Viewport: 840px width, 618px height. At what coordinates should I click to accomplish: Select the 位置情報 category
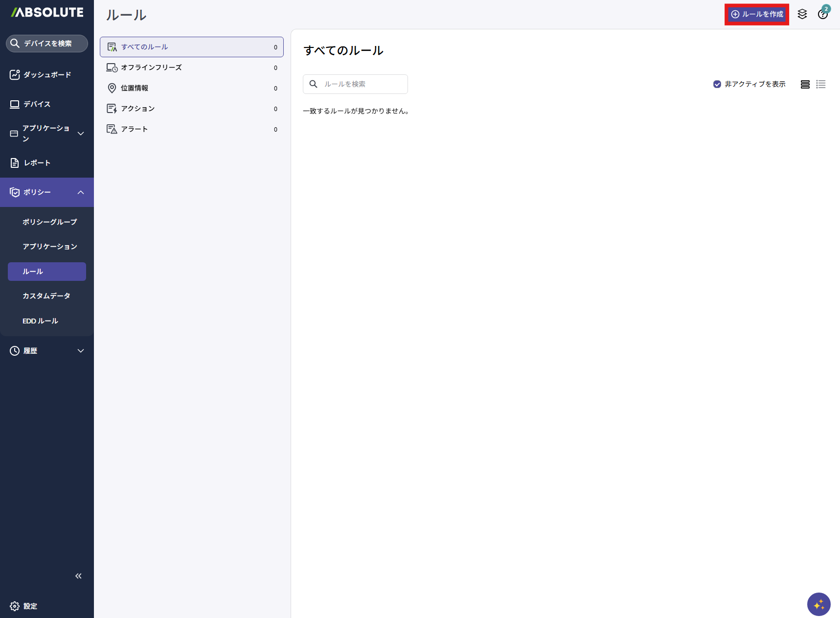tap(192, 88)
